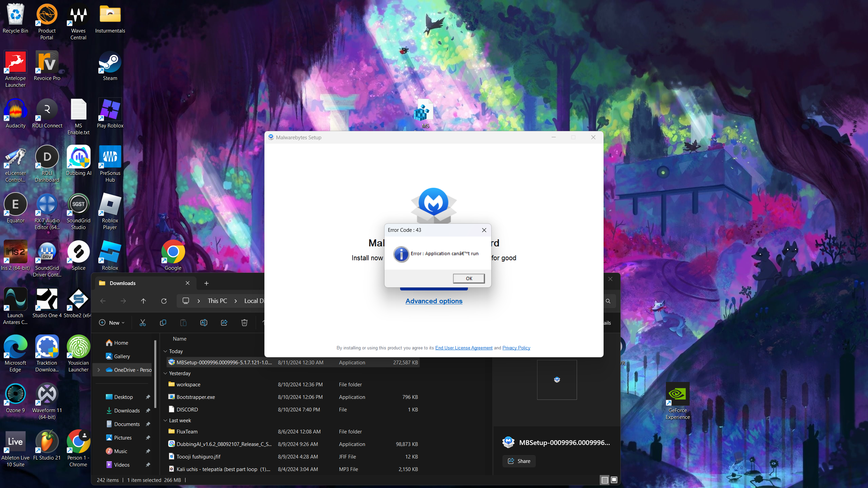Select Bootstrapper.exe in file list
868x488 pixels.
tap(196, 397)
